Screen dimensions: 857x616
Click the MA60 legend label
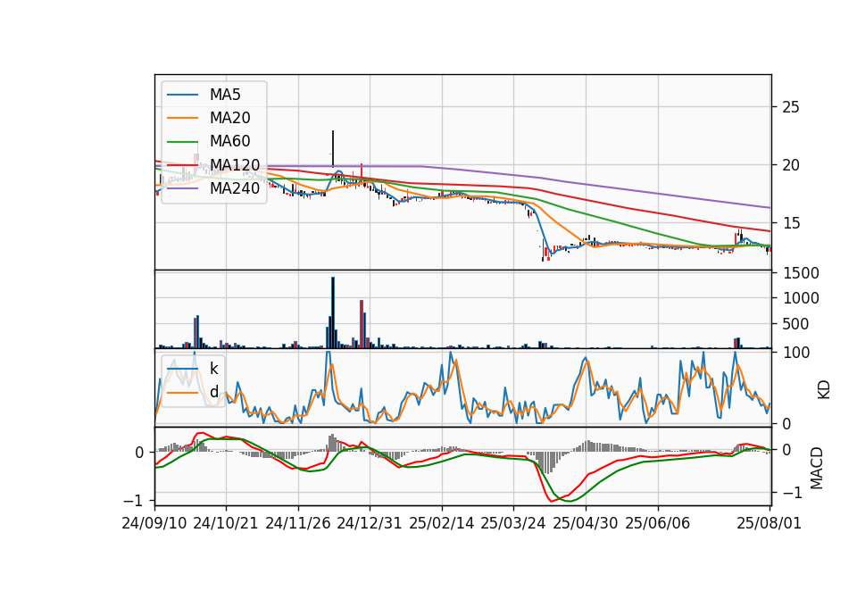click(229, 141)
